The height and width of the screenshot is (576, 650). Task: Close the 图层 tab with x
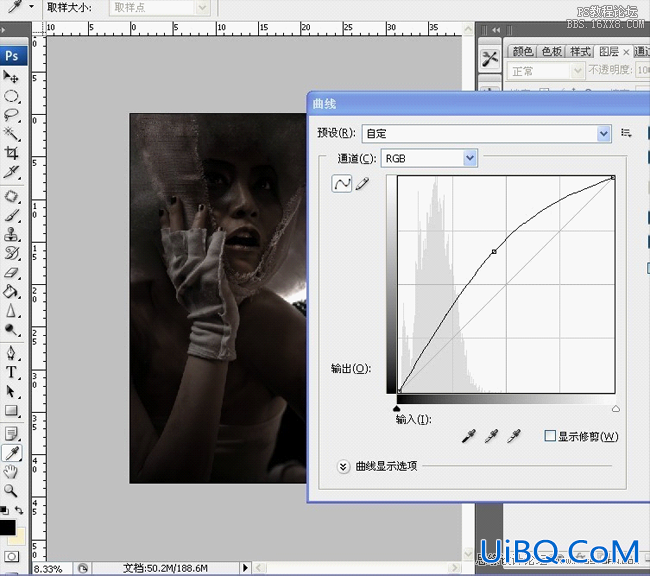(626, 52)
